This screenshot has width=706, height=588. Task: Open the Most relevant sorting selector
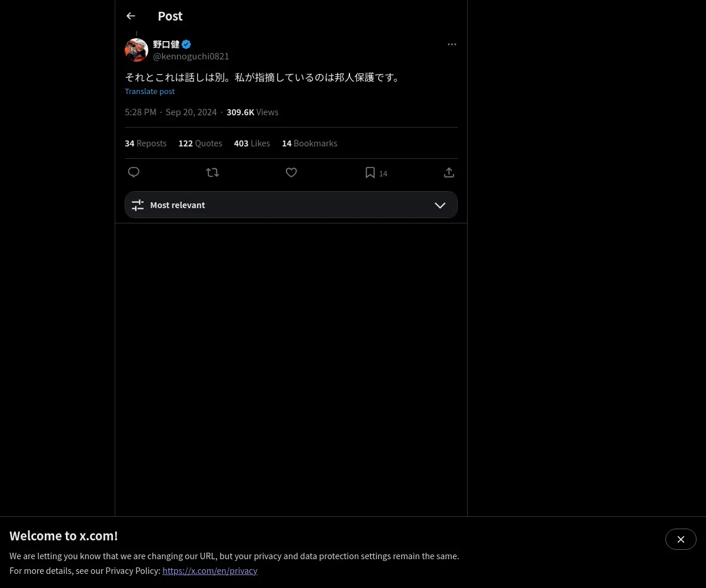pos(291,205)
